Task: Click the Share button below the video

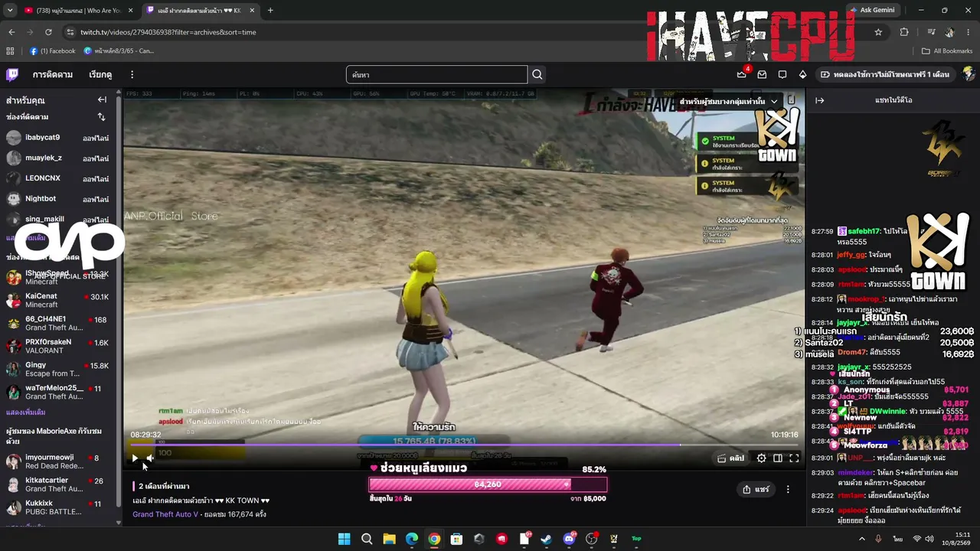Action: (756, 490)
